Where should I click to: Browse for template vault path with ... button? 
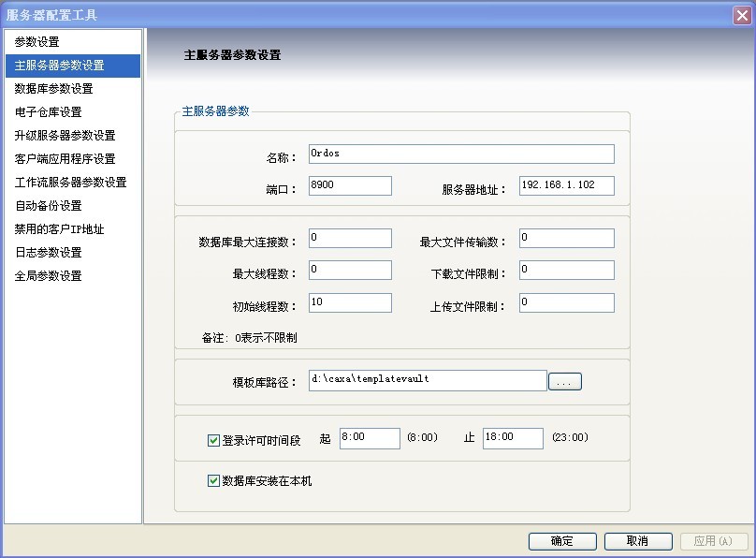coord(564,381)
